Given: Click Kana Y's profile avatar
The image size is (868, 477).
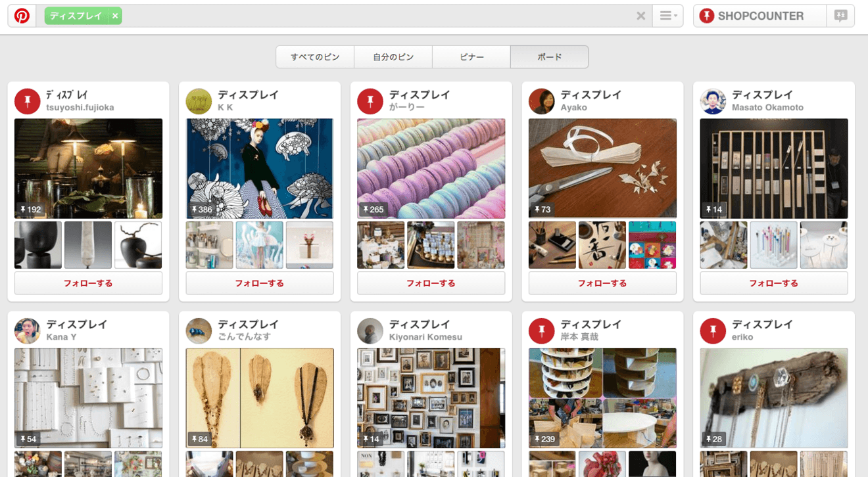Looking at the screenshot, I should 28,331.
